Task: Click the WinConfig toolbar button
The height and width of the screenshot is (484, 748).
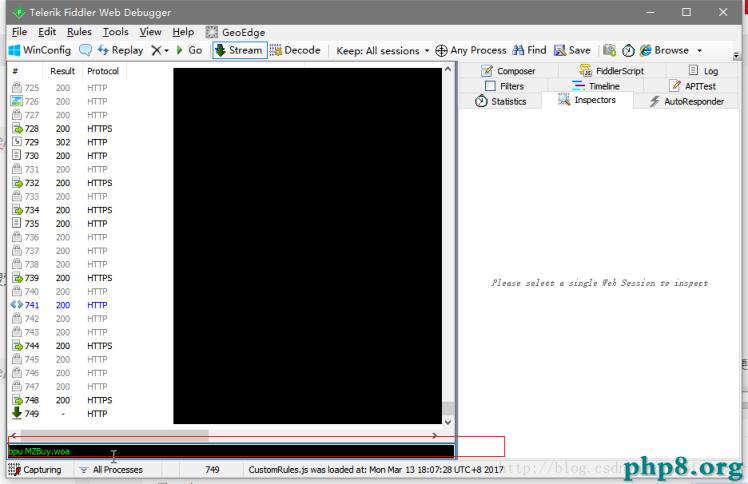Action: pyautogui.click(x=40, y=50)
